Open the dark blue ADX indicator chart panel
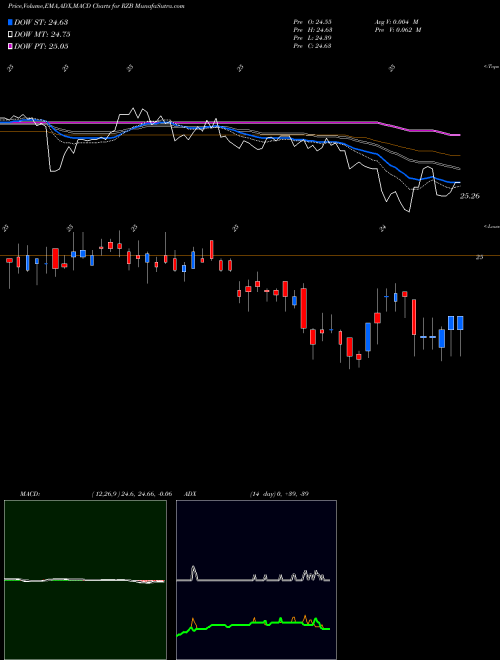The image size is (500, 660). [256, 580]
